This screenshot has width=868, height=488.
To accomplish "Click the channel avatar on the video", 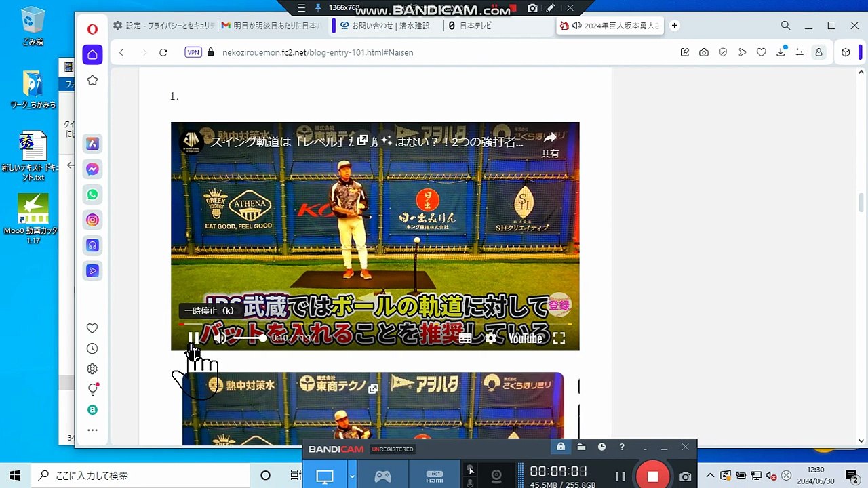I will [192, 141].
